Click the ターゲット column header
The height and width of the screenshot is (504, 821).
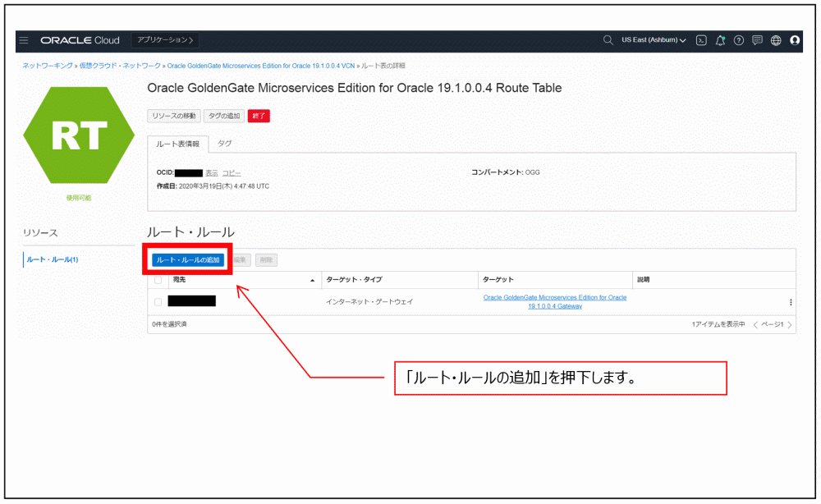498,280
